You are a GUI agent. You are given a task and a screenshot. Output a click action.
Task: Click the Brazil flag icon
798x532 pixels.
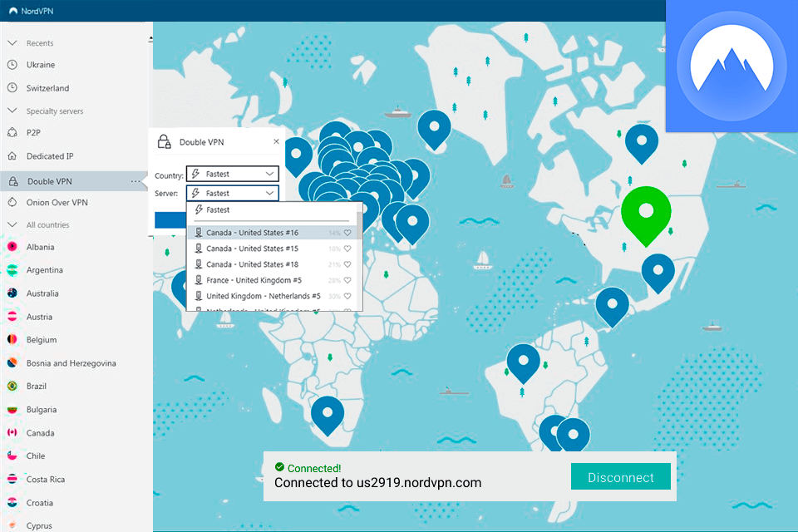coord(12,386)
